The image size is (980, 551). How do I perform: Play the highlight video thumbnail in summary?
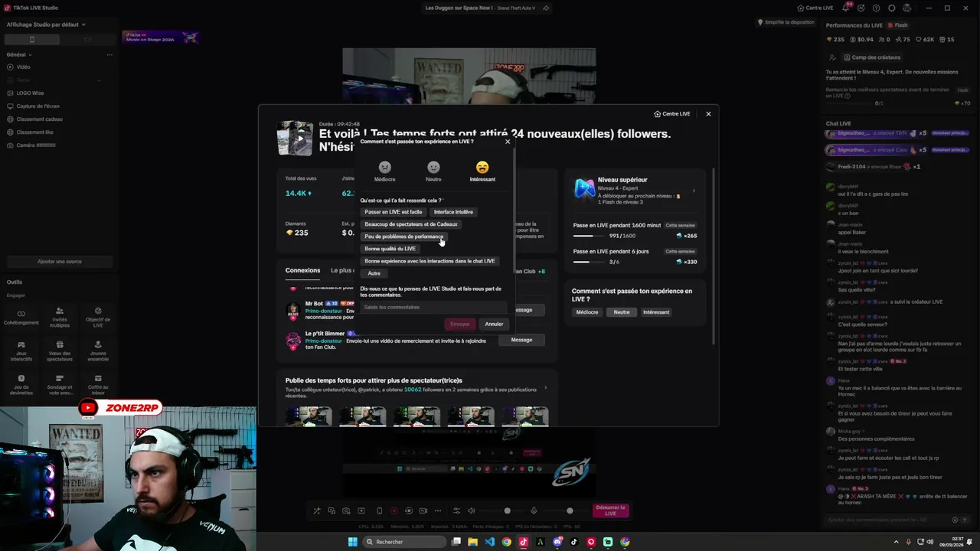coord(295,139)
